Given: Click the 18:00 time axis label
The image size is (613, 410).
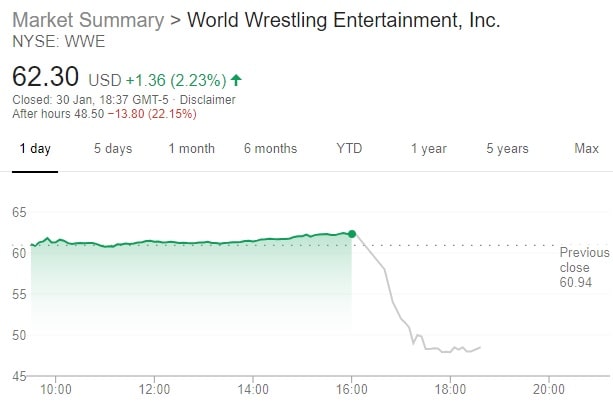Looking at the screenshot, I should tap(451, 389).
